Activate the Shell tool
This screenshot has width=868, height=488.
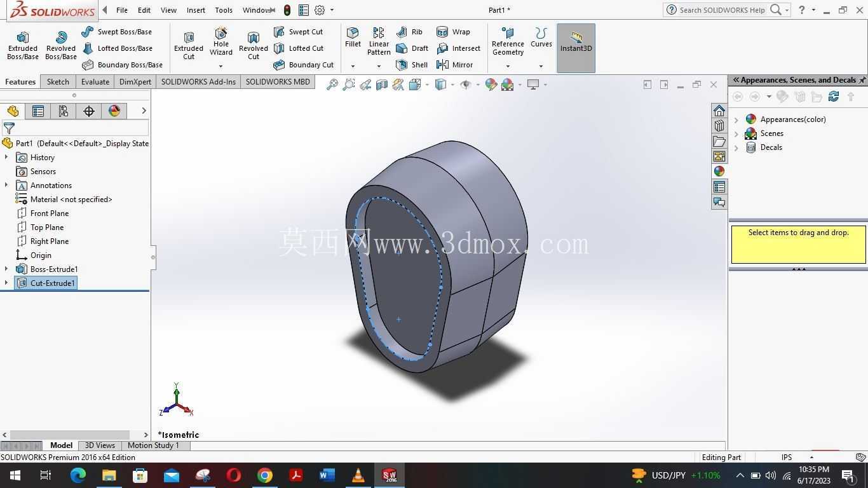[x=412, y=65]
